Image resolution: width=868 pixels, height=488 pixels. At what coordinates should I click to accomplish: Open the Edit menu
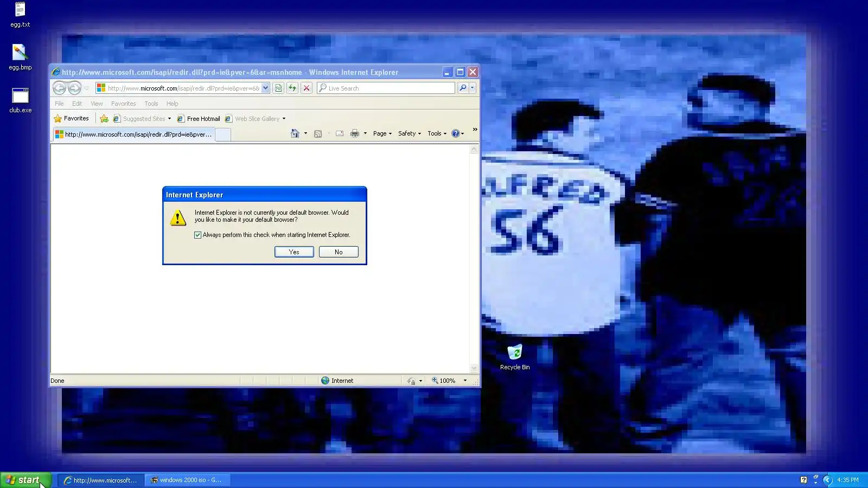tap(77, 104)
